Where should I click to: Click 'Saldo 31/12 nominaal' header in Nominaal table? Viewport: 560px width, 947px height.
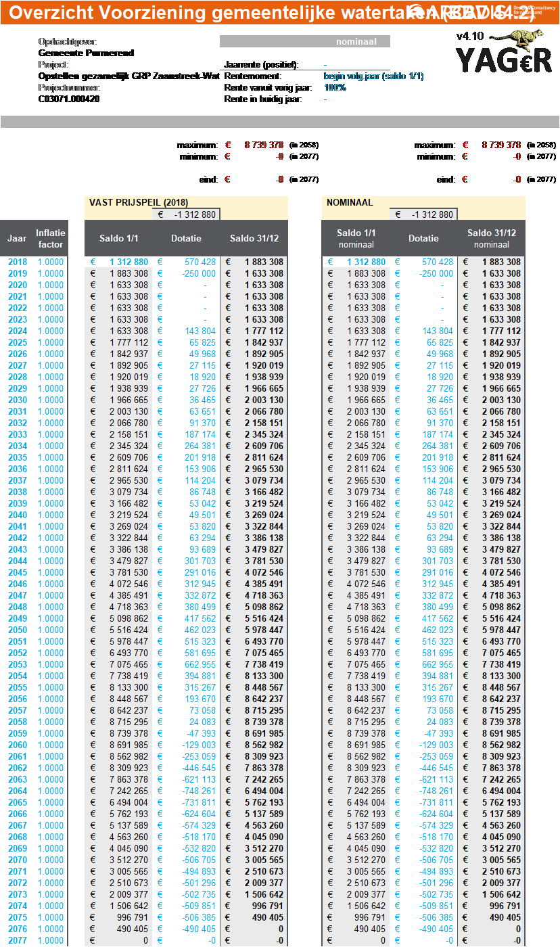click(492, 238)
